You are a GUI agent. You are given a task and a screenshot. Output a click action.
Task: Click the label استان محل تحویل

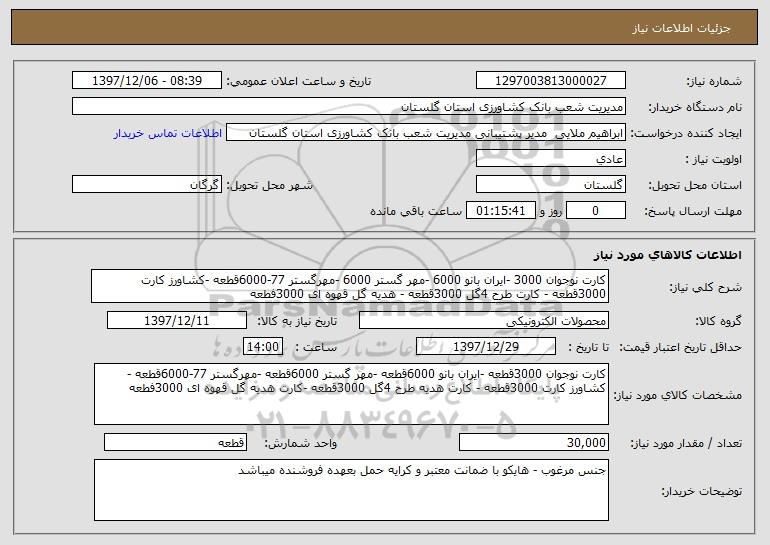(695, 185)
